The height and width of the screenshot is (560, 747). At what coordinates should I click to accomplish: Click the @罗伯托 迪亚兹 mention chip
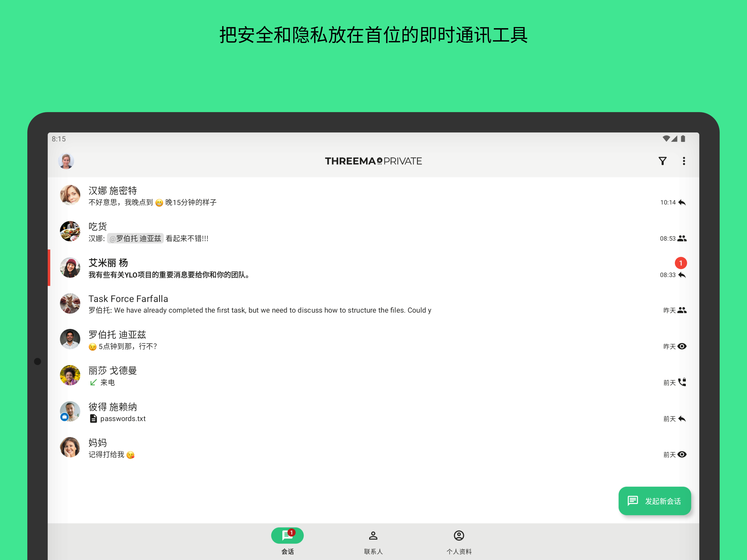[x=135, y=238]
